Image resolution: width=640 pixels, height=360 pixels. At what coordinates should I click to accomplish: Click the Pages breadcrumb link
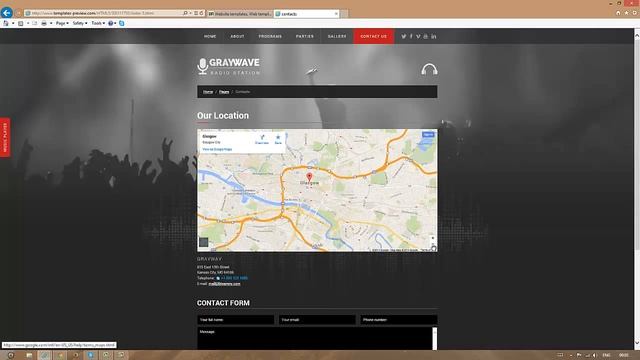point(224,92)
